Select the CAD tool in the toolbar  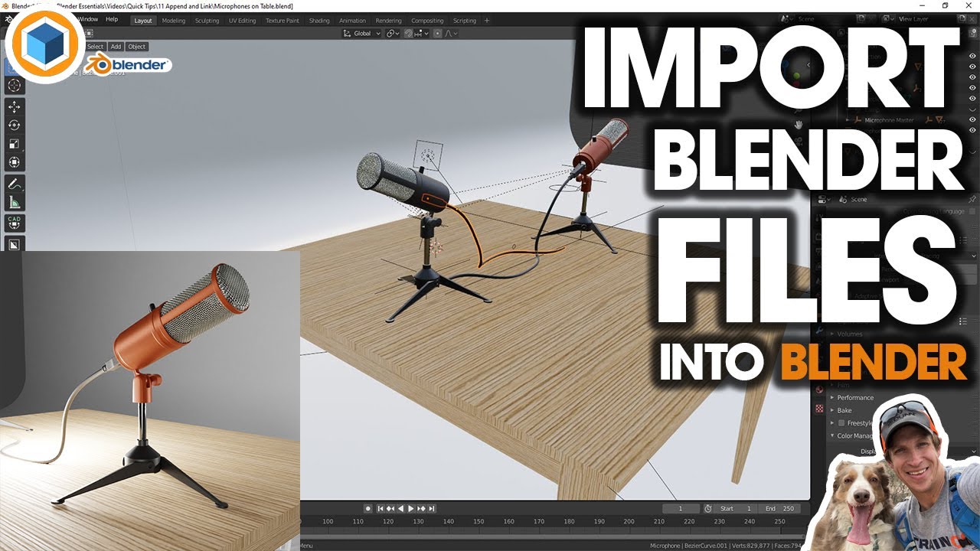[14, 223]
